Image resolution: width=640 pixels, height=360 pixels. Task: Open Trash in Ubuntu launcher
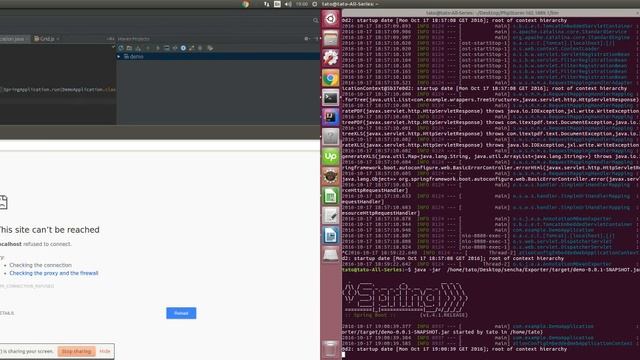[x=331, y=349]
